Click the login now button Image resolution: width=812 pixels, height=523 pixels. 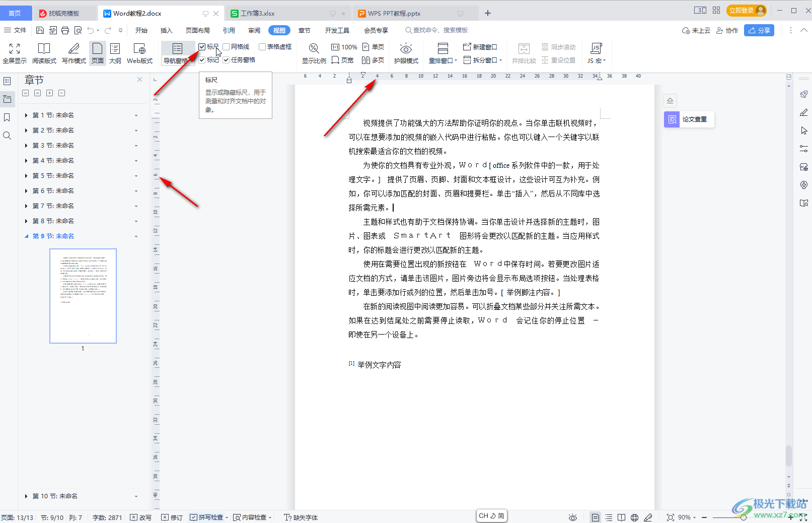click(746, 11)
